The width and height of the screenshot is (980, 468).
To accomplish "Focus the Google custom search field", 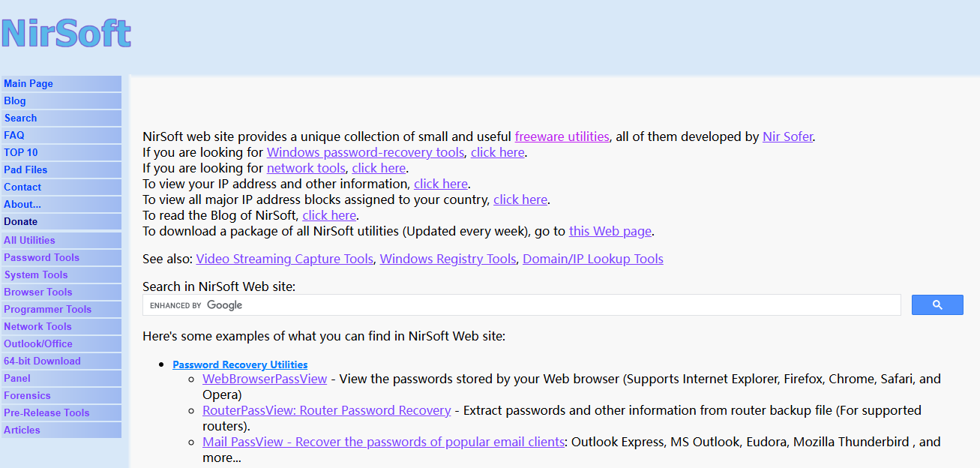I will tap(522, 305).
